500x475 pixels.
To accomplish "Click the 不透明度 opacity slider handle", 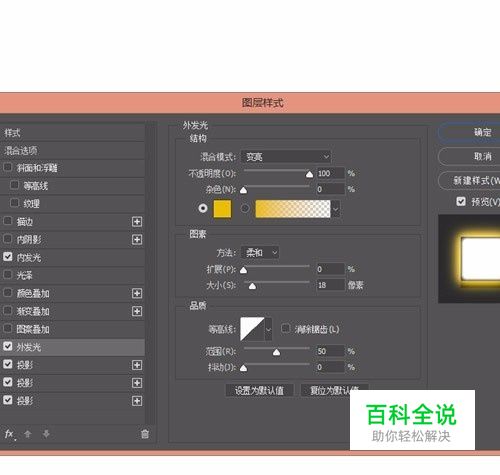I will tap(309, 174).
